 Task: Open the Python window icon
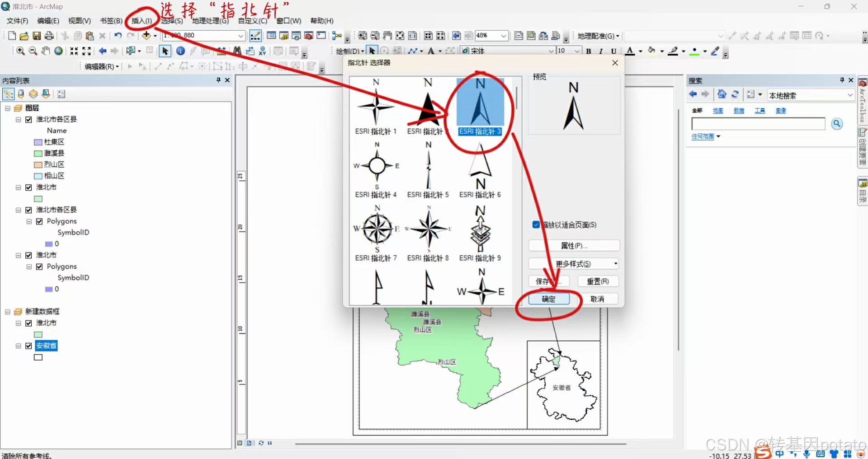tap(321, 35)
